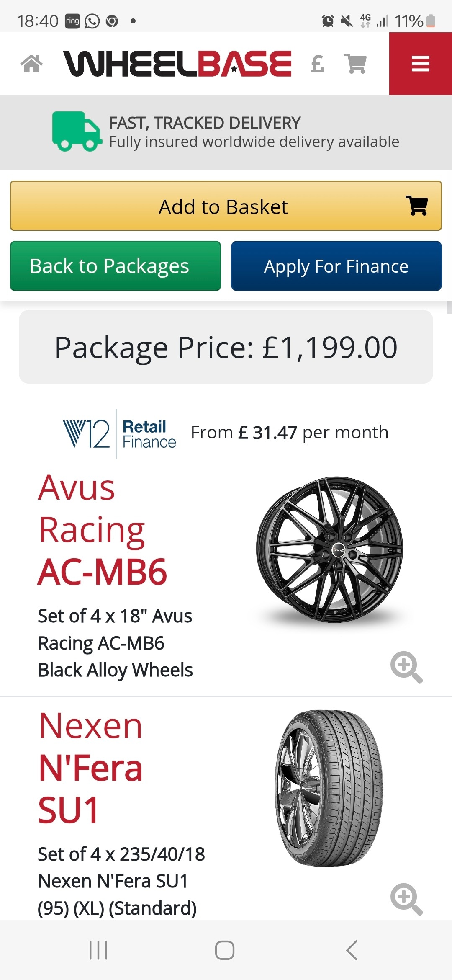This screenshot has height=980, width=452.
Task: Tap the From £31.47 per month text
Action: [290, 433]
